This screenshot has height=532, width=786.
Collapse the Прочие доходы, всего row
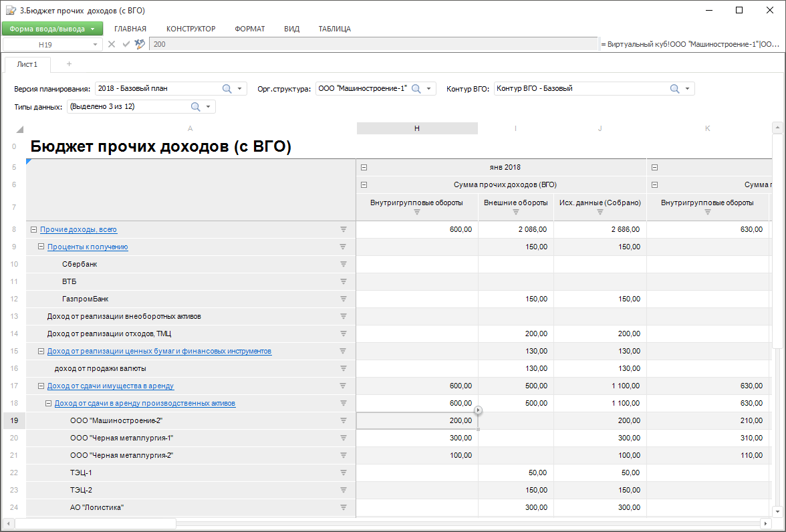[x=33, y=230]
